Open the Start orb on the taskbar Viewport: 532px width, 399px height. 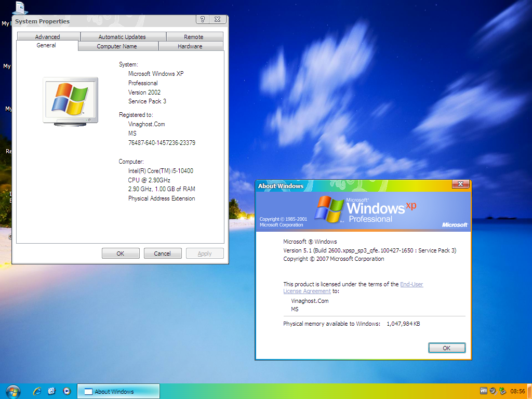pos(13,392)
